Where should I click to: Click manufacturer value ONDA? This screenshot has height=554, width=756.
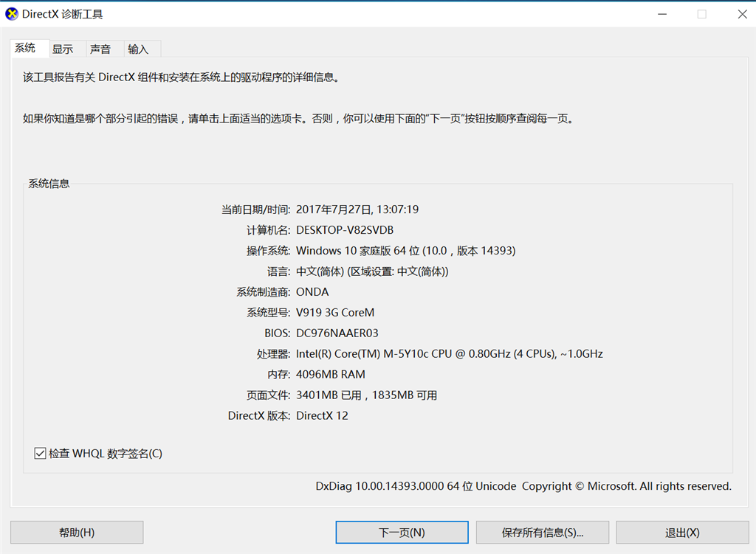coord(312,292)
